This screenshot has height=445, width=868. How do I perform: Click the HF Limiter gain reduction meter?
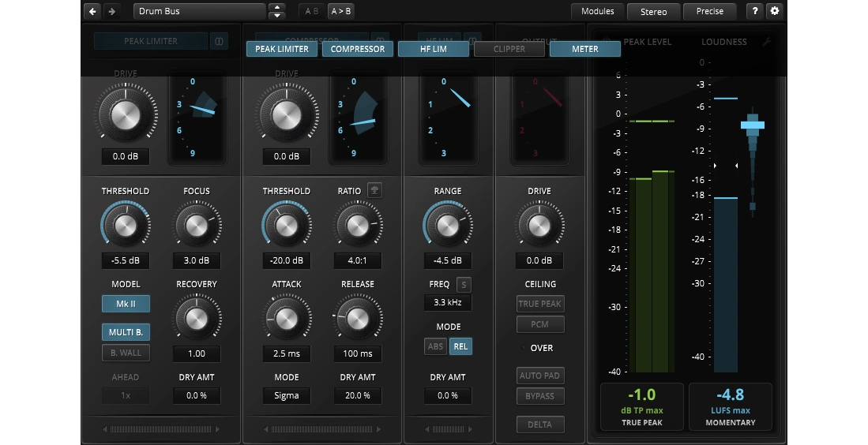449,118
